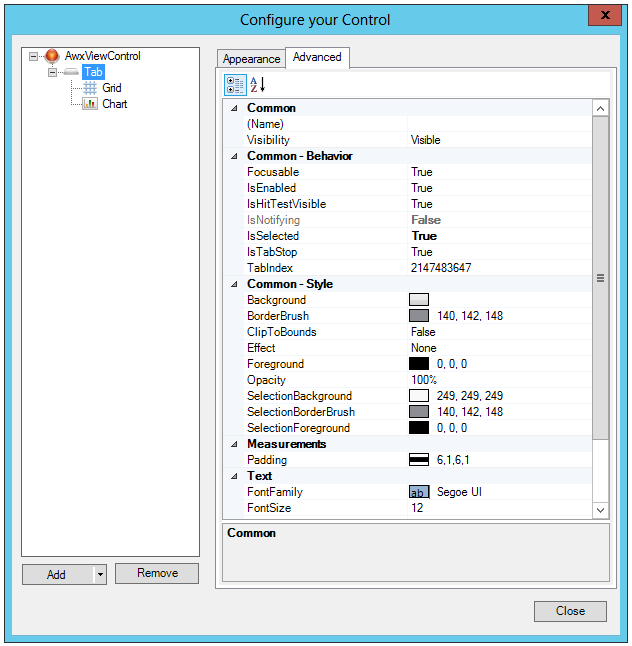632x646 pixels.
Task: Collapse the Common - Style category
Action: click(x=235, y=284)
